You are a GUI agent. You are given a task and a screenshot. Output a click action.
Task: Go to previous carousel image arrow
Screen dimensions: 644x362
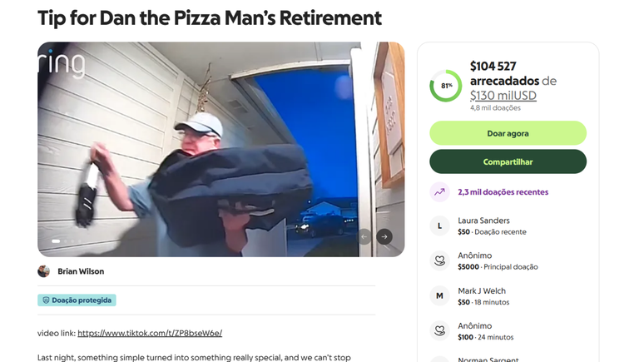[364, 236]
